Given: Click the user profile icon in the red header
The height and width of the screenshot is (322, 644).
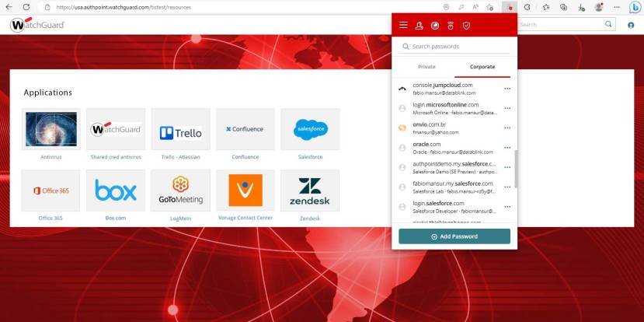Looking at the screenshot, I should point(419,26).
